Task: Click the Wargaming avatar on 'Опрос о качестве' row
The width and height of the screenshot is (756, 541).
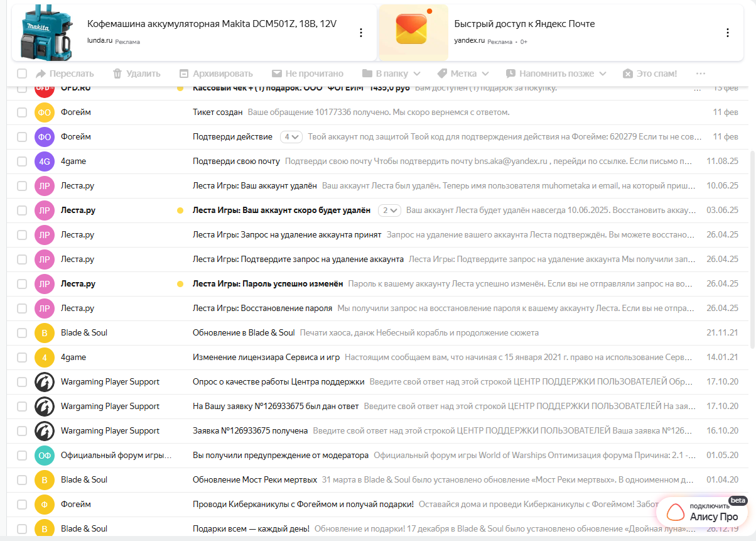Action: [45, 382]
